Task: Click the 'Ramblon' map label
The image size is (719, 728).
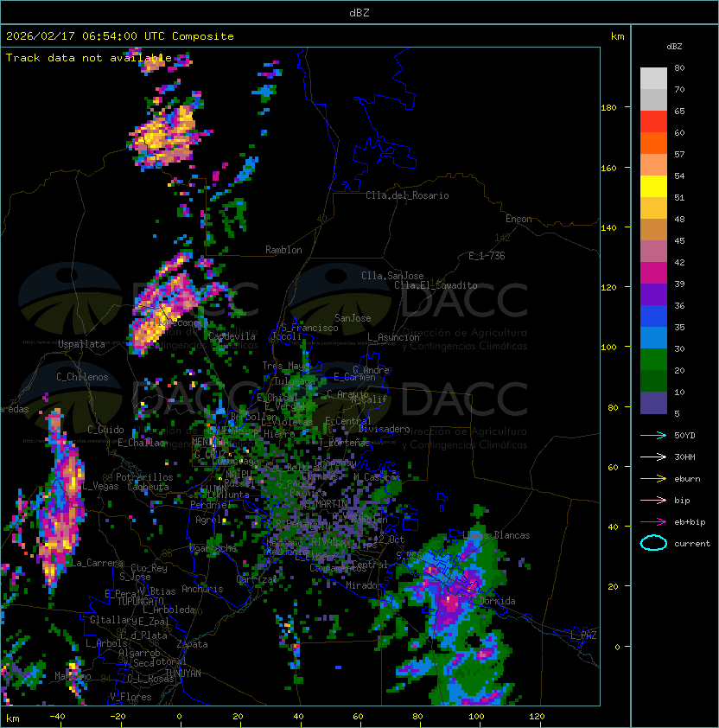Action: pos(283,250)
